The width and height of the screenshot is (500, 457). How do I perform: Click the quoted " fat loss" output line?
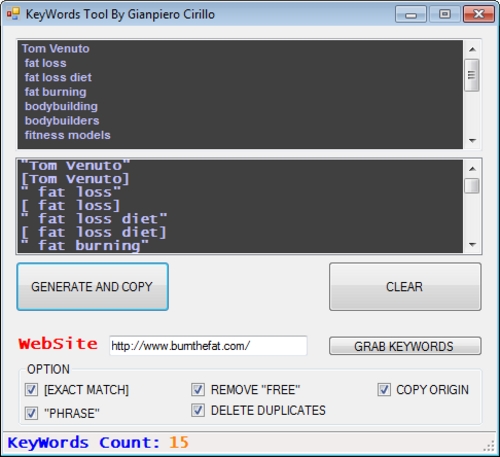(71, 192)
